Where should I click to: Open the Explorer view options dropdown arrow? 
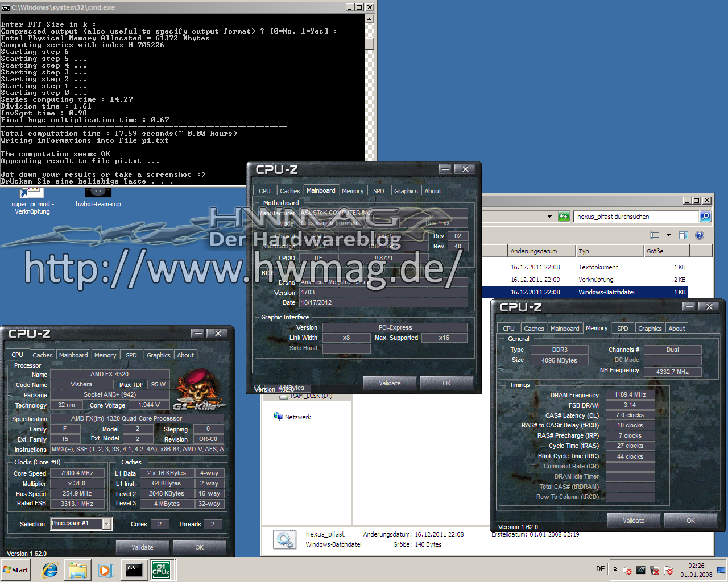tap(668, 235)
